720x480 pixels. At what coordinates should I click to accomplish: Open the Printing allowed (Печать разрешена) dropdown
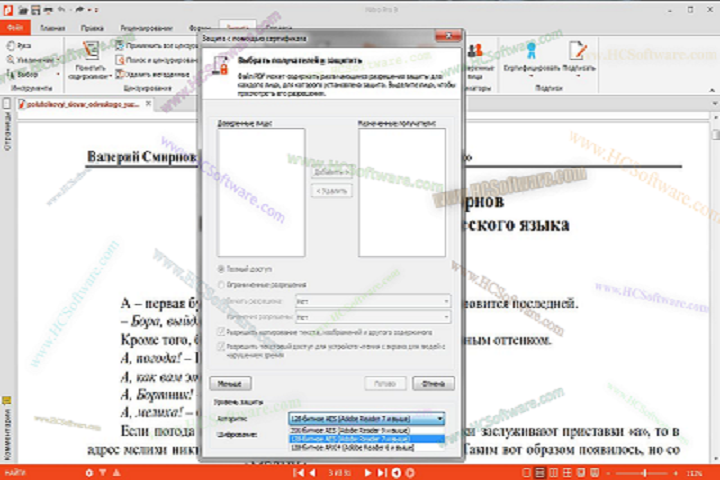click(373, 301)
